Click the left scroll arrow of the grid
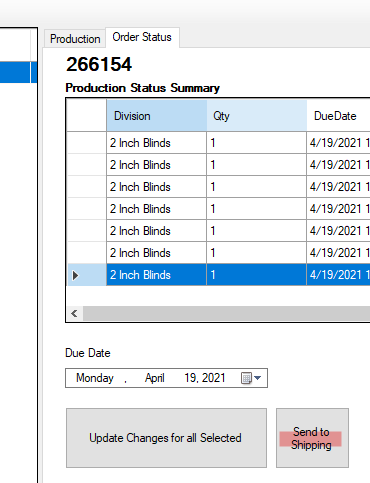Image resolution: width=370 pixels, height=483 pixels. pos(74,313)
